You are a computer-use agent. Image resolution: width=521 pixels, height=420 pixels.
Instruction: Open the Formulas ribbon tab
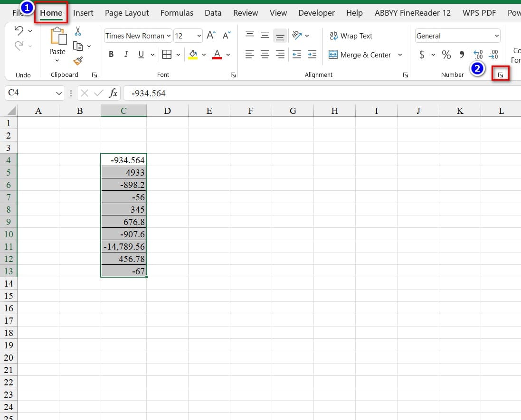pyautogui.click(x=177, y=13)
